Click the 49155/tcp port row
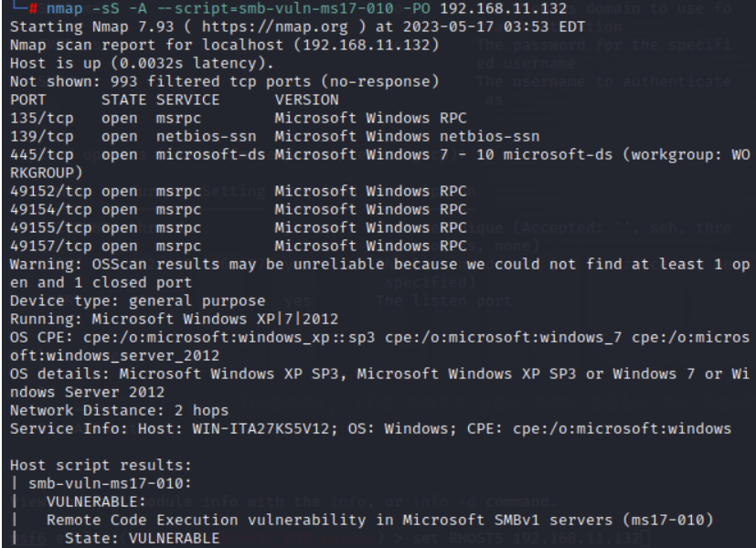Image resolution: width=756 pixels, height=548 pixels. 239,227
